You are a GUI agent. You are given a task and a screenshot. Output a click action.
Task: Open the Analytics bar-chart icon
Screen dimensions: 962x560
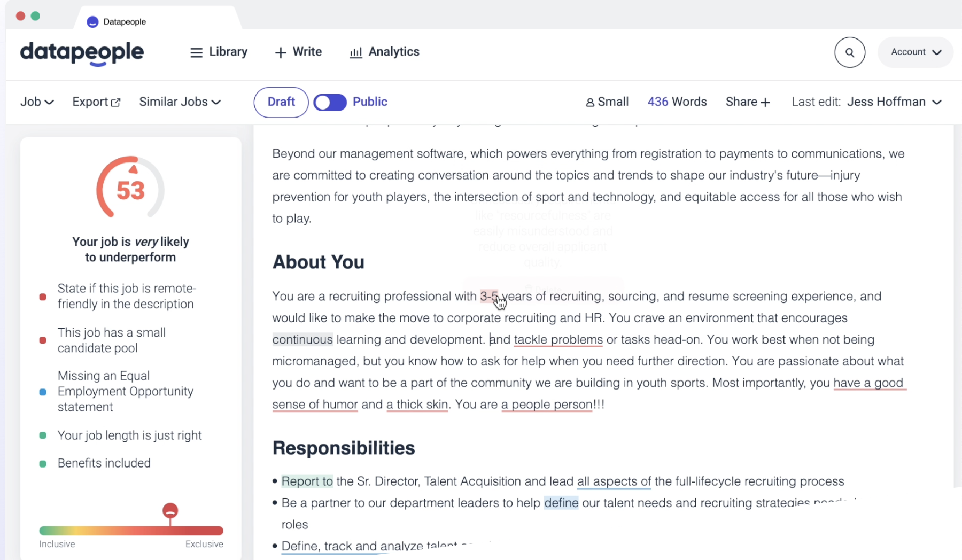tap(355, 52)
